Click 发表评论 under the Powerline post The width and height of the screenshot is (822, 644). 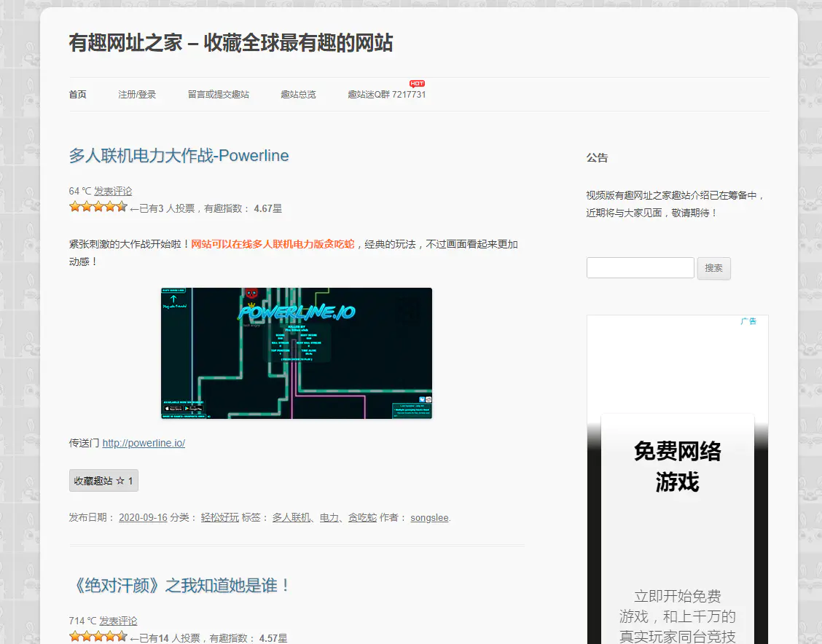(113, 192)
